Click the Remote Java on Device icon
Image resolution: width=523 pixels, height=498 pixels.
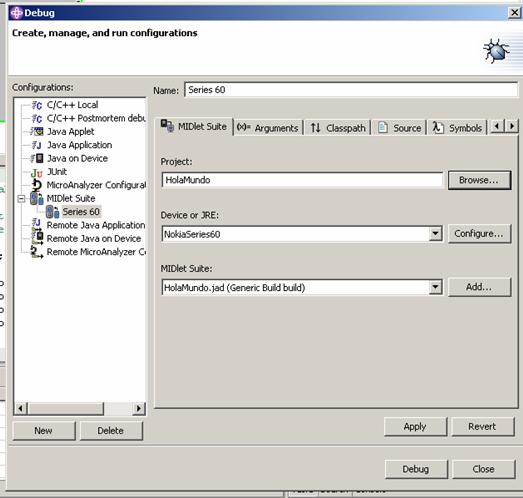(x=37, y=238)
